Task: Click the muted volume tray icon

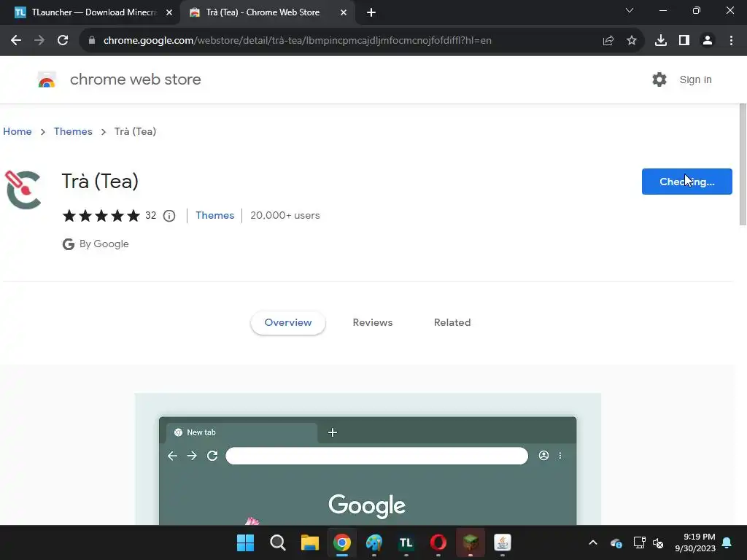Action: (659, 542)
